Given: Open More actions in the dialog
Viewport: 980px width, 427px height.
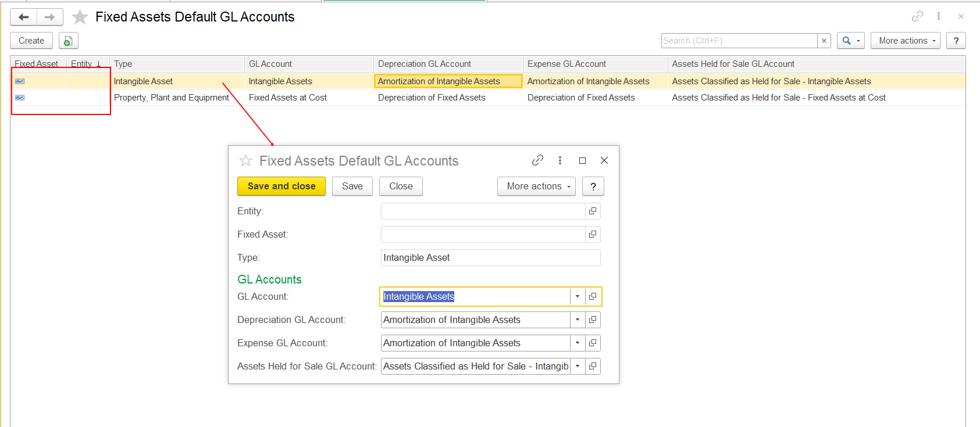Looking at the screenshot, I should [x=536, y=186].
